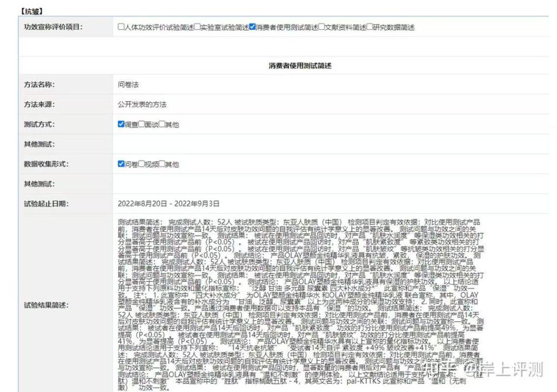Click the 试验结果简述 paragraph text
The width and height of the screenshot is (557, 392).
pyautogui.click(x=301, y=305)
